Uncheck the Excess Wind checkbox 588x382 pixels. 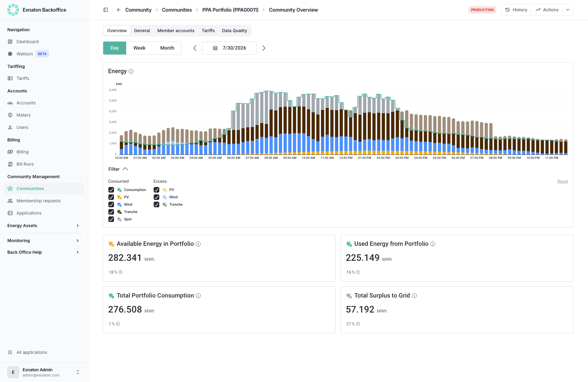[x=156, y=197]
